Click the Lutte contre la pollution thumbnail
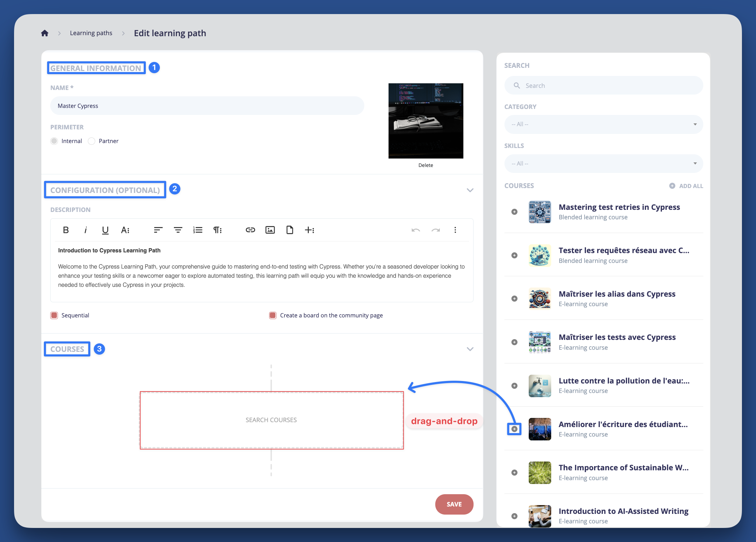 point(540,386)
